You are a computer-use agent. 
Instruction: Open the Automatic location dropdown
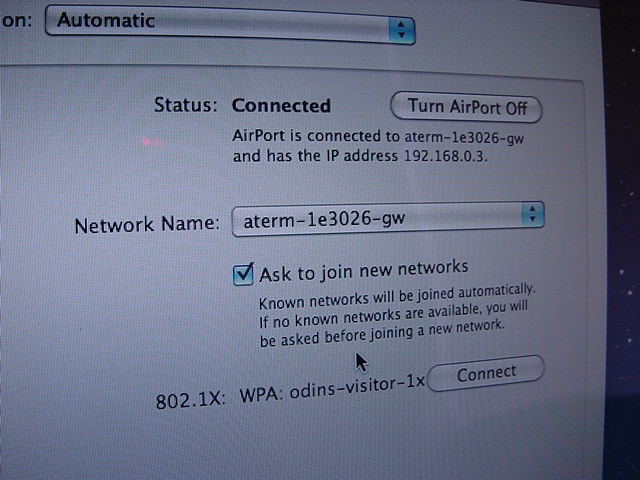(x=230, y=24)
